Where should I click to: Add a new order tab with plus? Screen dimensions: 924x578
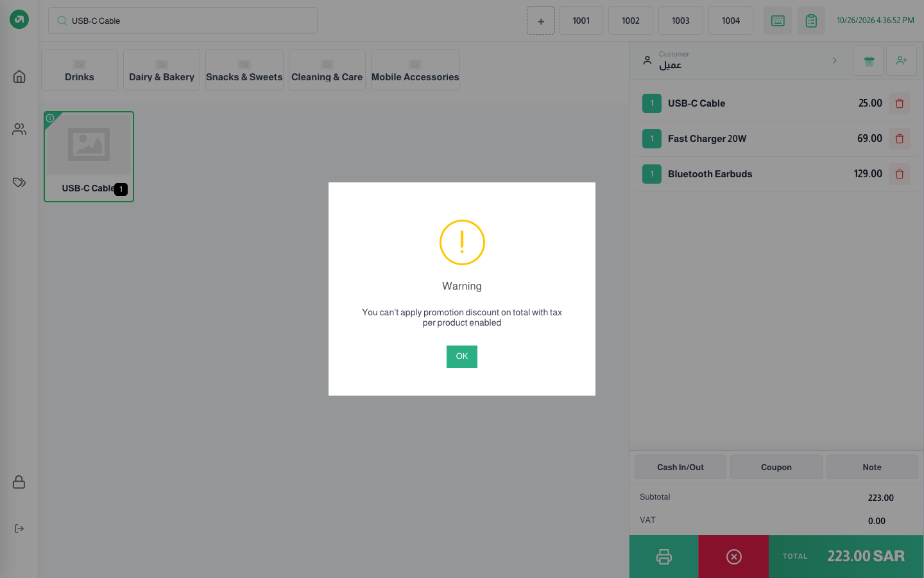coord(541,21)
